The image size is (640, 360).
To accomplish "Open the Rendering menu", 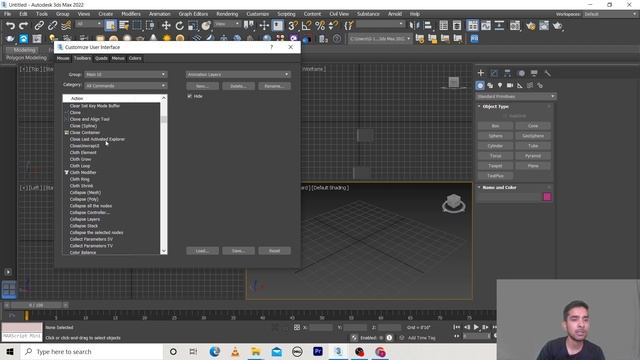I will [227, 14].
